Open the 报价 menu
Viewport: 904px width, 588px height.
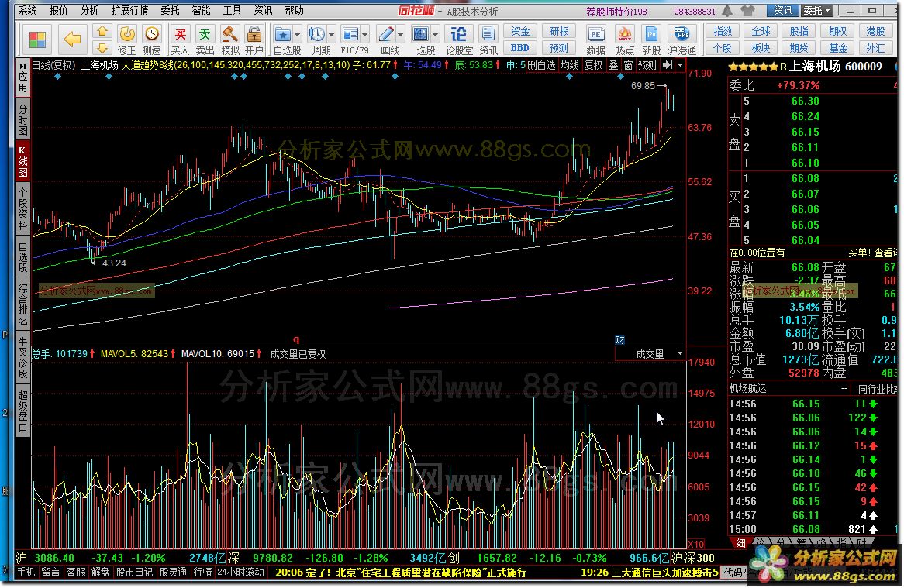tap(58, 10)
